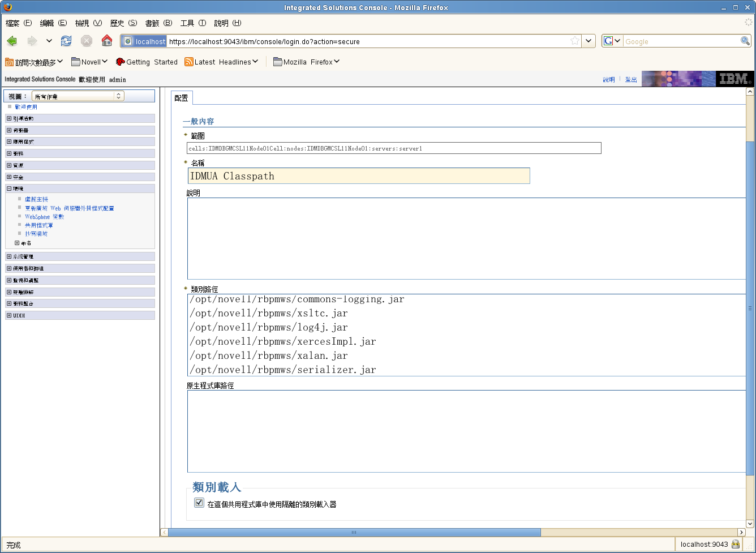Image resolution: width=756 pixels, height=553 pixels.
Task: Click the horizontal scrollbar at page bottom
Action: click(x=354, y=532)
